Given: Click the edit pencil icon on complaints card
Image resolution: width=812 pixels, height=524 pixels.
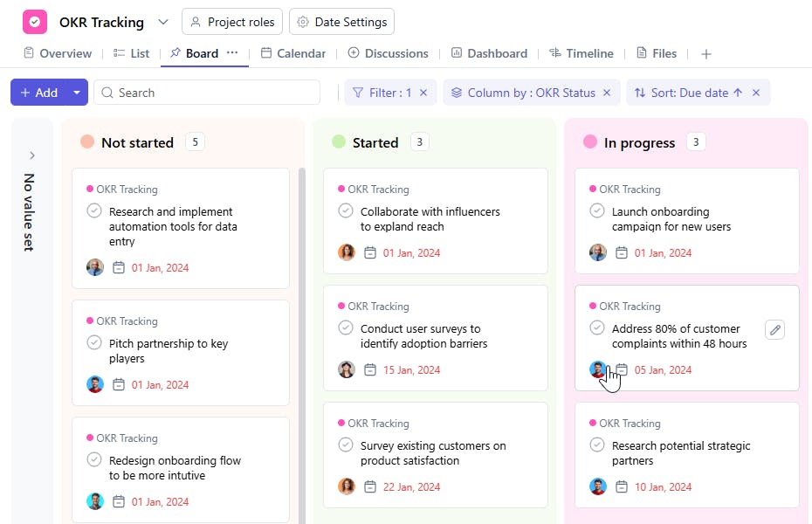Looking at the screenshot, I should pyautogui.click(x=774, y=329).
